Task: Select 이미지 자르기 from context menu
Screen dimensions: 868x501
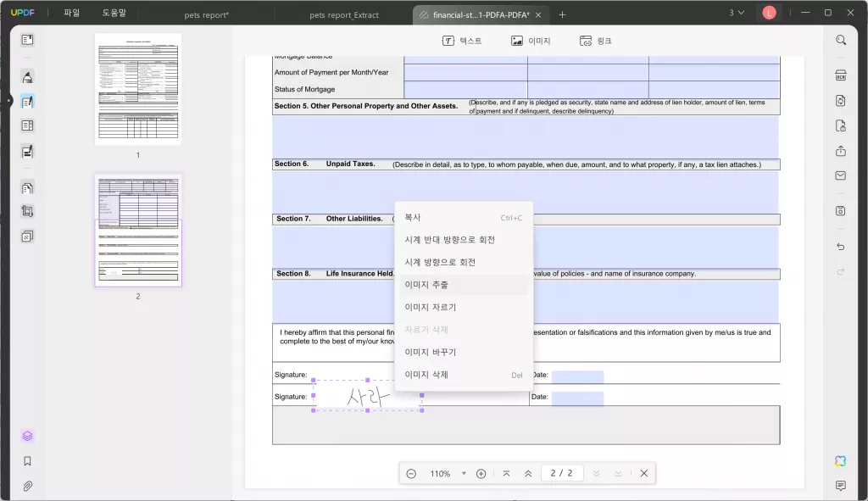Action: (x=464, y=307)
